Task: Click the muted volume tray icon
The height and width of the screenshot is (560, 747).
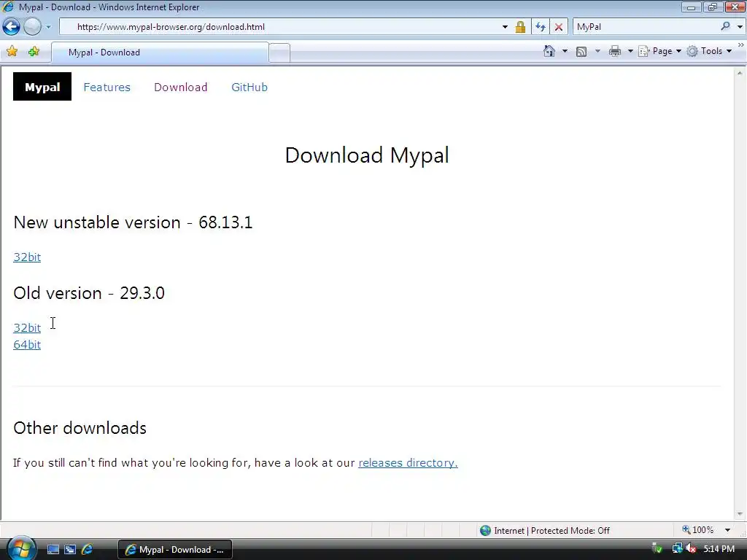Action: point(692,549)
